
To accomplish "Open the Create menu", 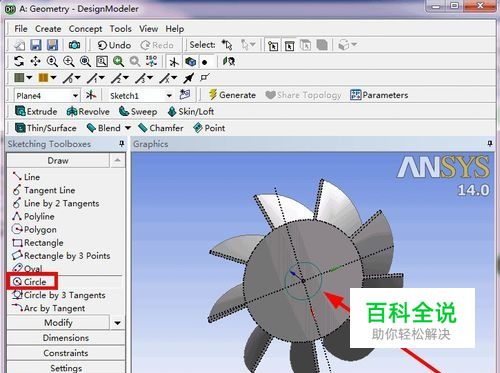I will (48, 29).
